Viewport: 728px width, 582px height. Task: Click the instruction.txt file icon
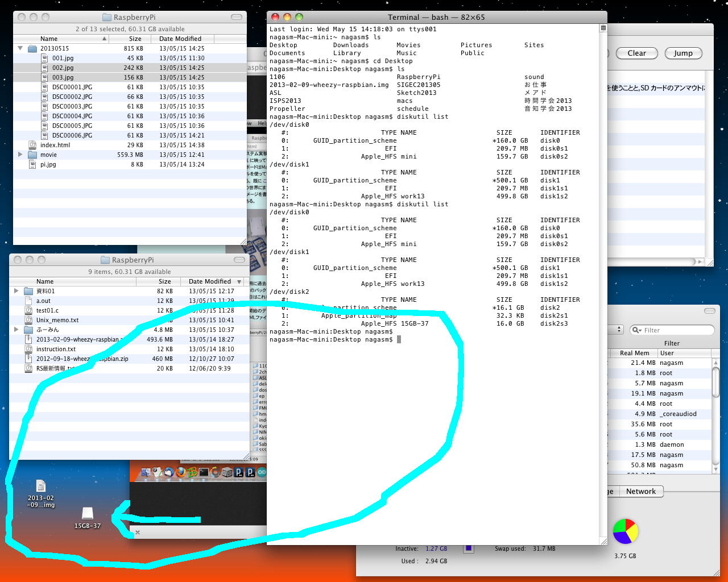[28, 349]
